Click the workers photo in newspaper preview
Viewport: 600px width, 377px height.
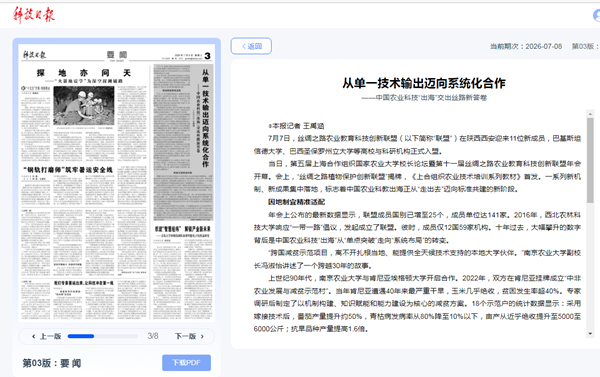pyautogui.click(x=84, y=106)
